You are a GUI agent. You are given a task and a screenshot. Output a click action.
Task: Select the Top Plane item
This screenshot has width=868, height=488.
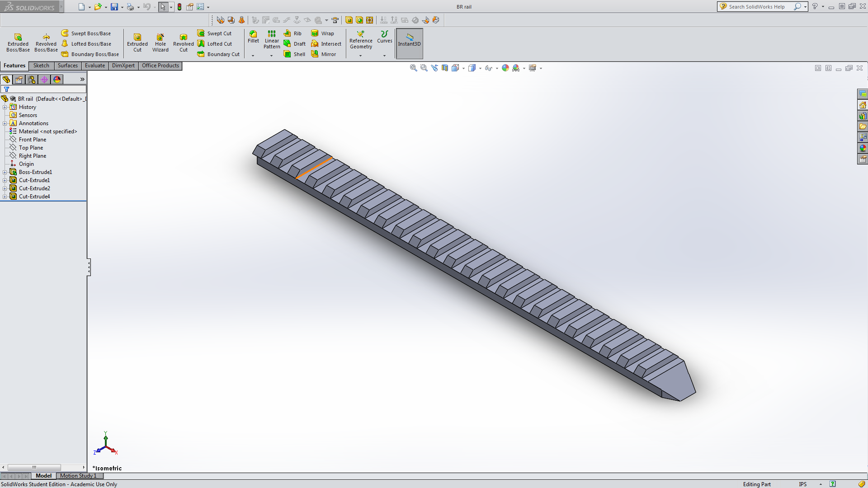(x=31, y=148)
